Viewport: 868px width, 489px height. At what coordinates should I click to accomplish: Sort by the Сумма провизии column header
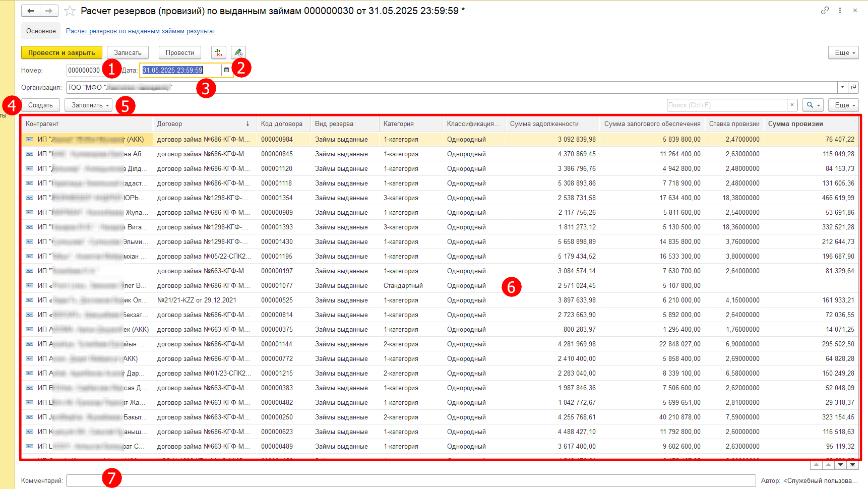click(x=811, y=124)
